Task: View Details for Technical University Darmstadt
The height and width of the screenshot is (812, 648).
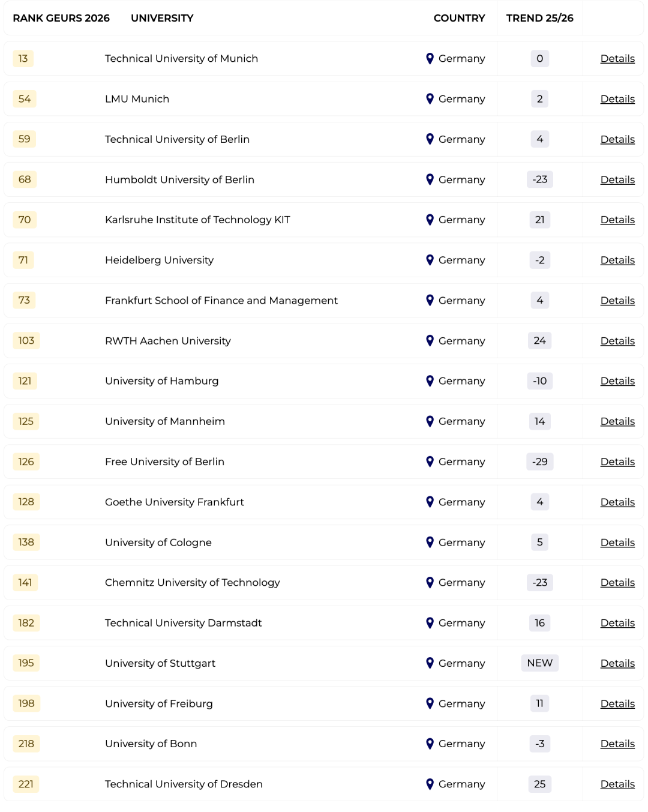Action: (617, 623)
